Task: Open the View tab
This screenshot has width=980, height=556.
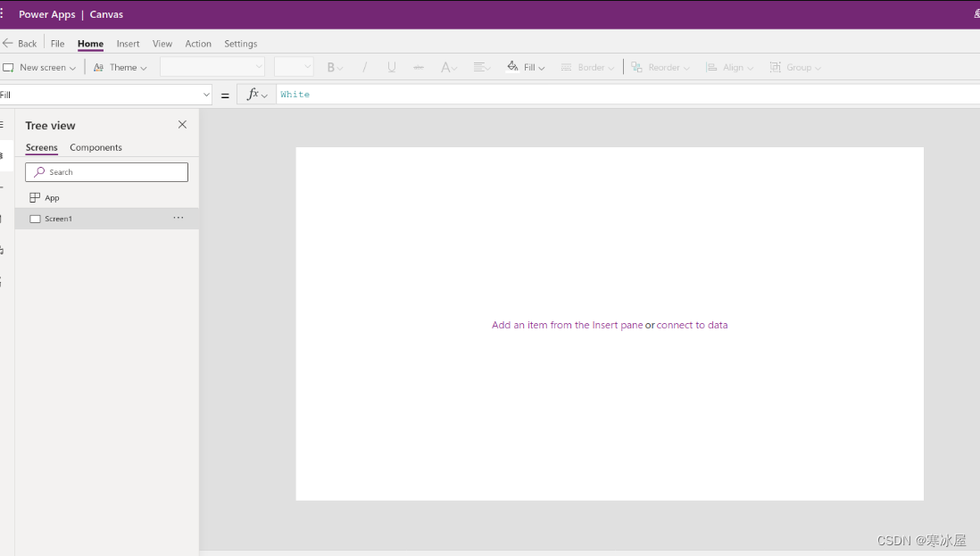Action: tap(162, 43)
